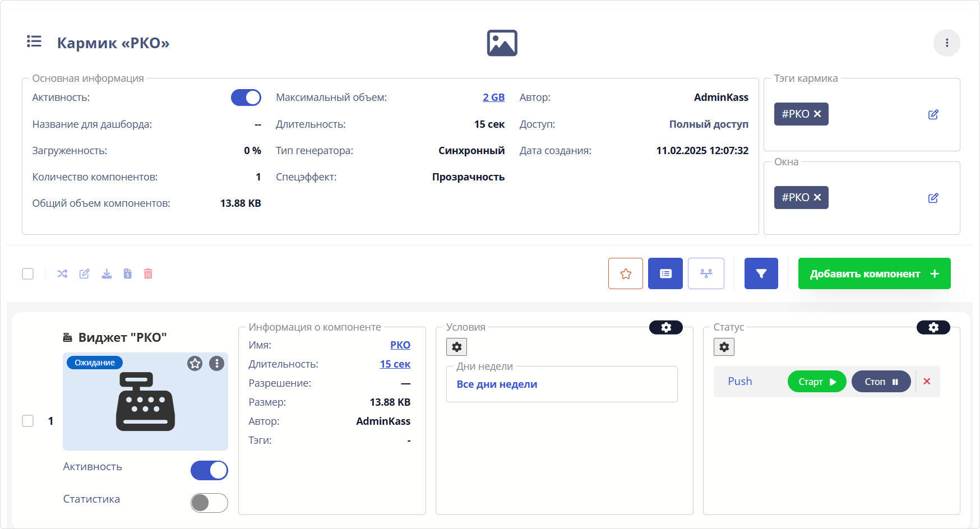Open the three-dot options menu in header
This screenshot has height=529, width=980.
[x=946, y=43]
